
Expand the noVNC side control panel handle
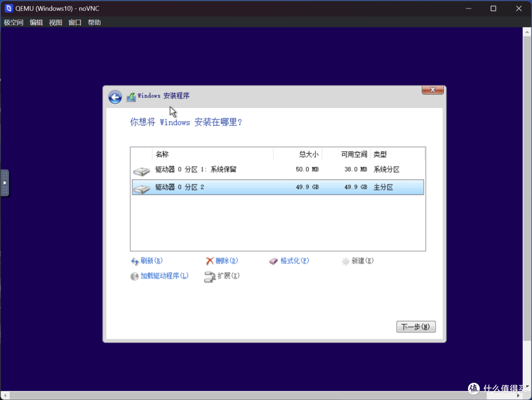tap(4, 183)
